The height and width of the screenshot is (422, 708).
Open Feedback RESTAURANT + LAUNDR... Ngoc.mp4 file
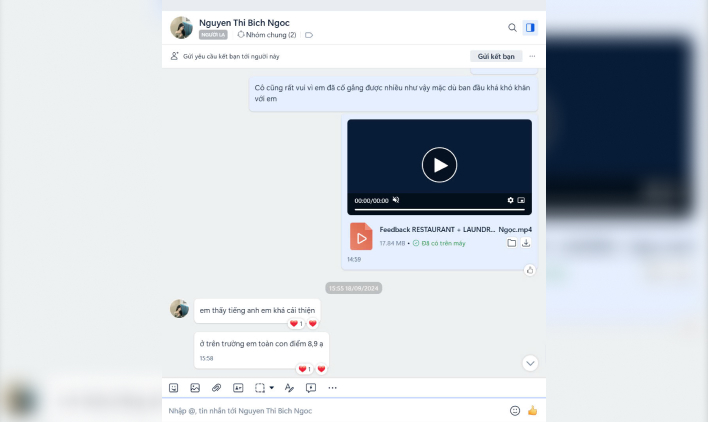point(456,229)
